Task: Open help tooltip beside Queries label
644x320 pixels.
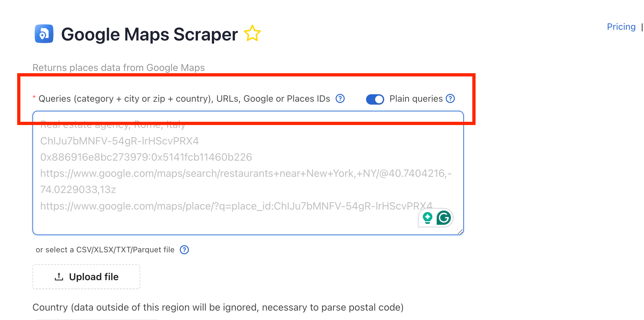Action: pyautogui.click(x=340, y=98)
